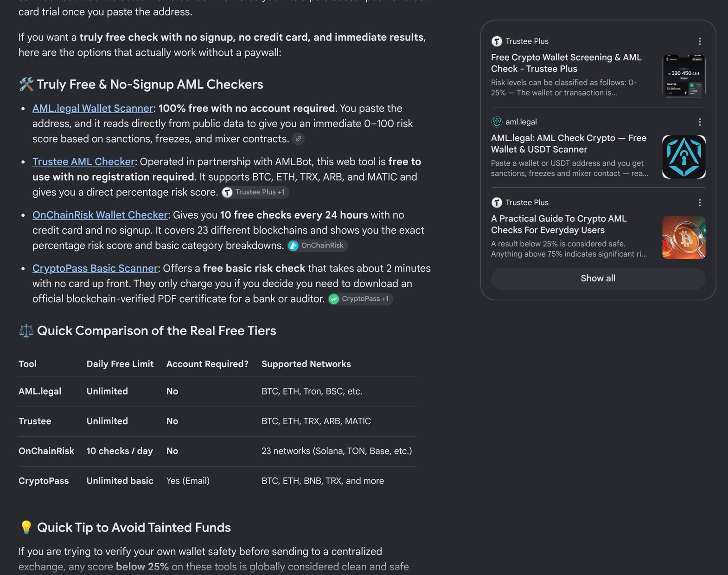The height and width of the screenshot is (575, 728).
Task: Click the OnChainRisk source chip
Action: point(317,246)
